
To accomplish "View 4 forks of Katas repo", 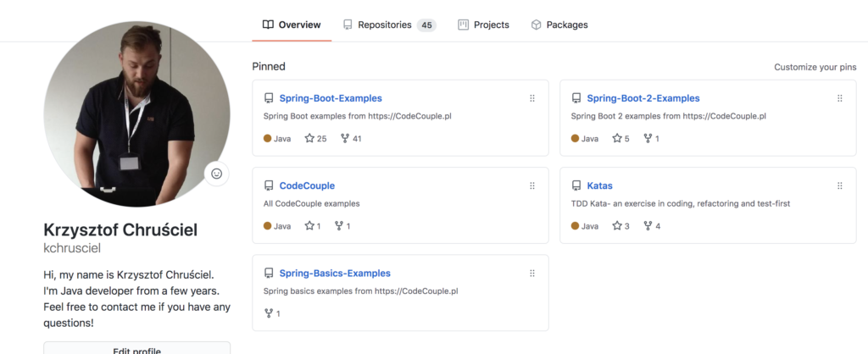I will tap(652, 225).
